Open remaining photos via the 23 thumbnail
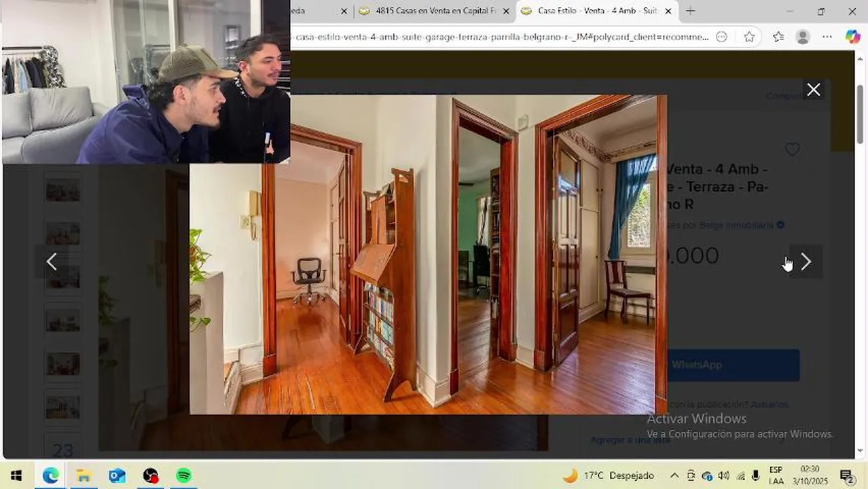This screenshot has height=489, width=868. [62, 449]
